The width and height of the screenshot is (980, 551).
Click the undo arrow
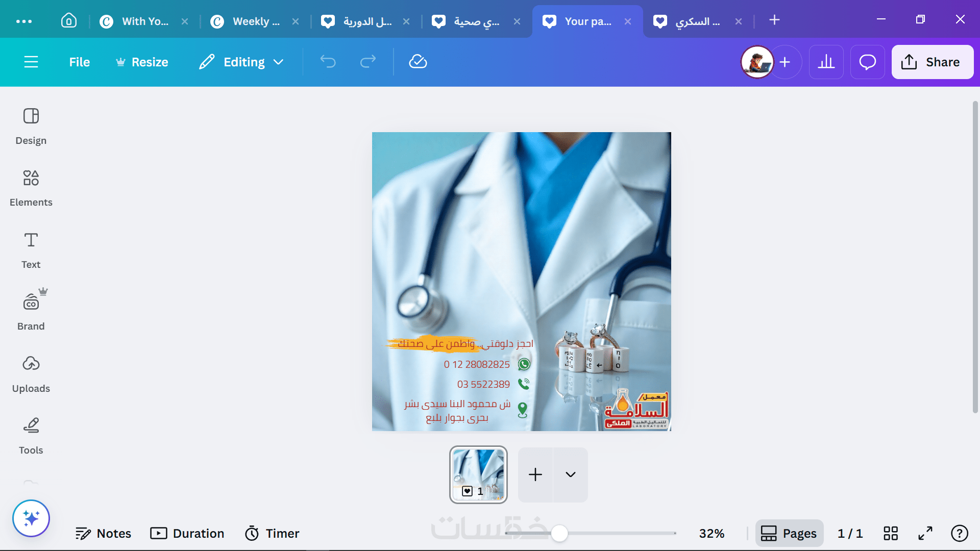(328, 62)
